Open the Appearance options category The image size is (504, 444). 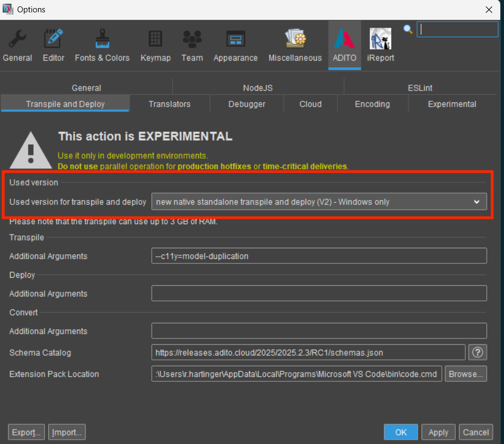[235, 46]
